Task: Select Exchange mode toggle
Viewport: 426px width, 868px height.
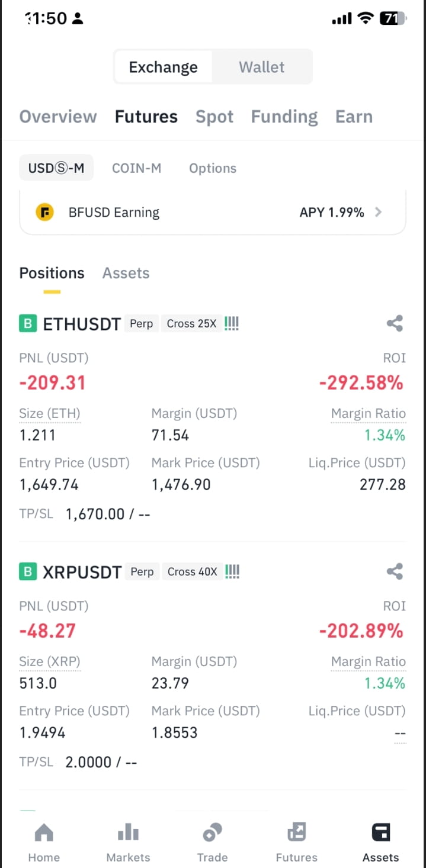Action: [164, 67]
